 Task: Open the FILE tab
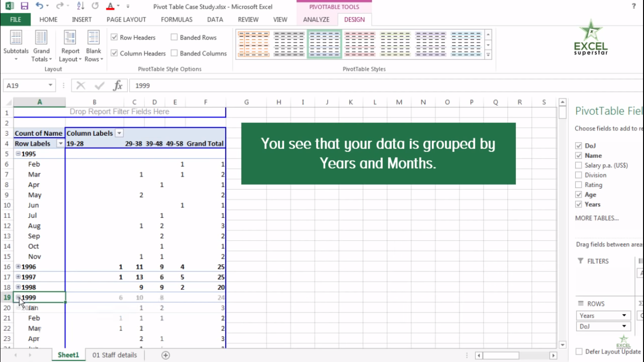(x=16, y=19)
